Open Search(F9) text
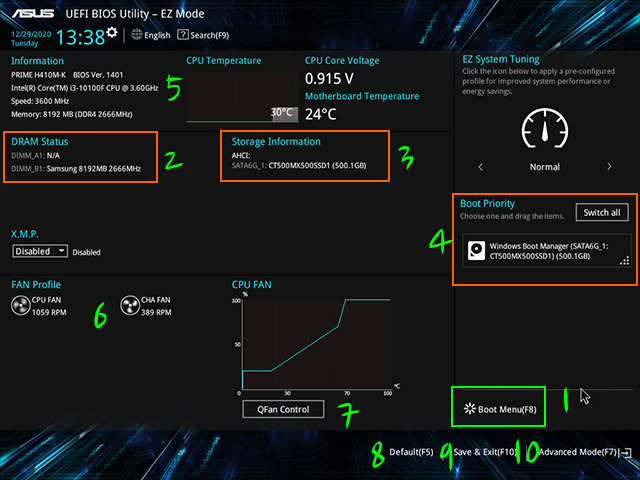 point(210,36)
